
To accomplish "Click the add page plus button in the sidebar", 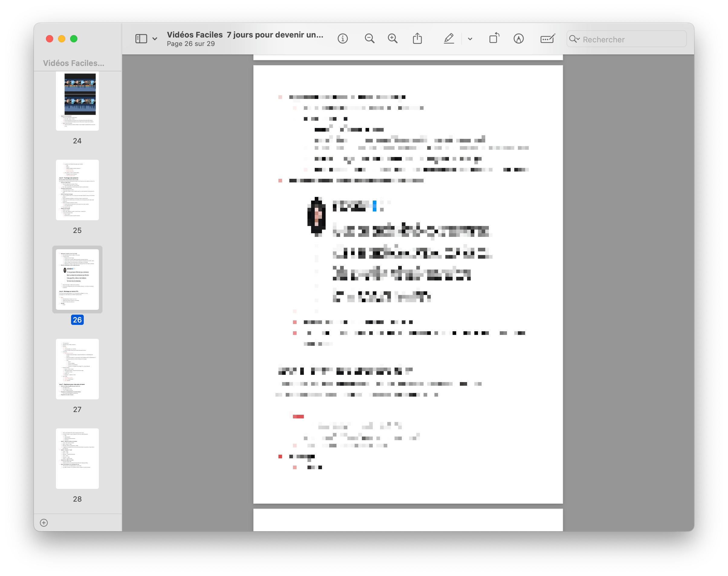I will point(44,523).
